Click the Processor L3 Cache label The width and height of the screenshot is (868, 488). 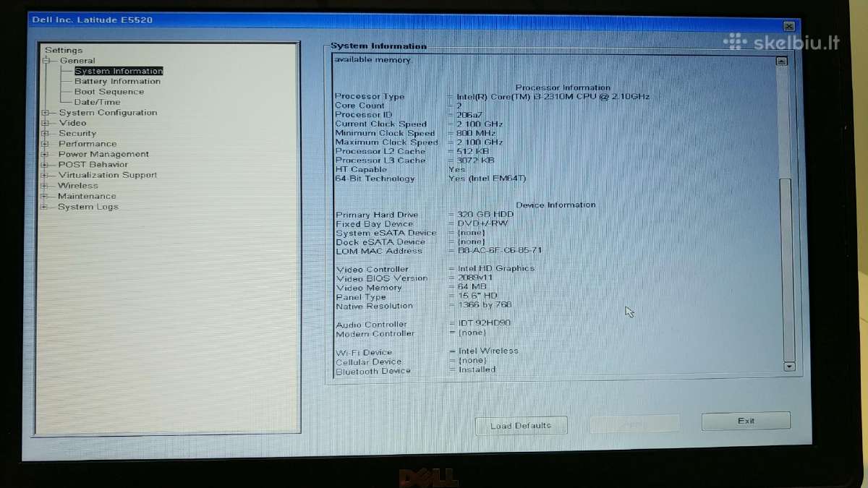tap(380, 160)
